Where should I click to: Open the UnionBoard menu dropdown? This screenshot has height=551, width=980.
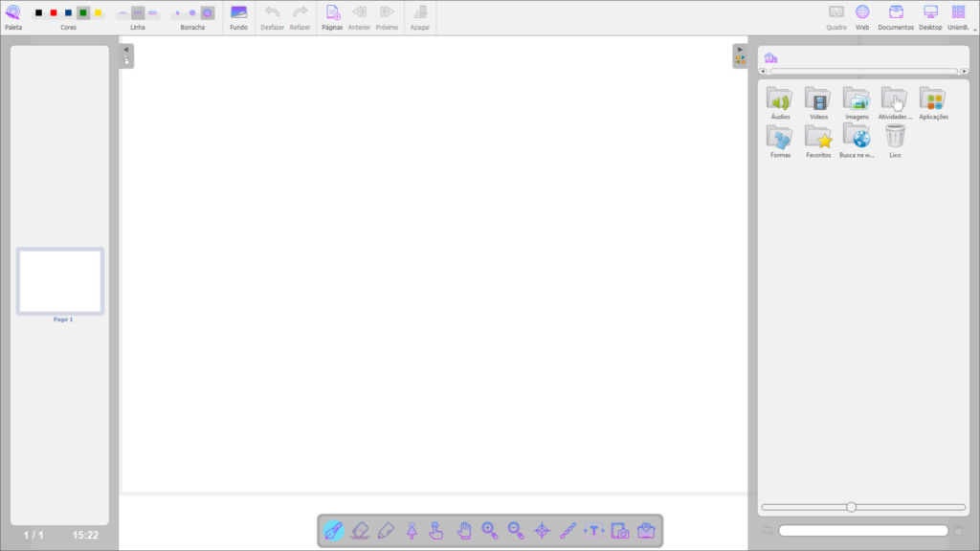coord(958,15)
